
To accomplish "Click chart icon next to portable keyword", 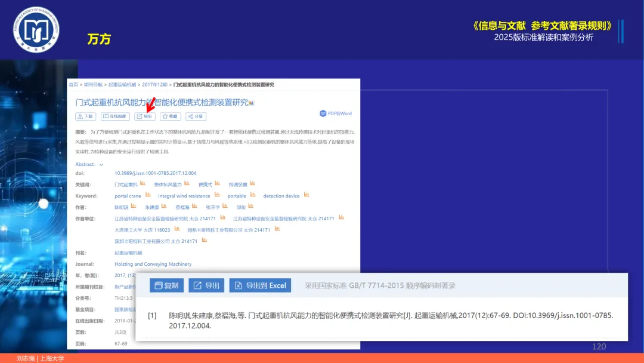I will tap(253, 195).
